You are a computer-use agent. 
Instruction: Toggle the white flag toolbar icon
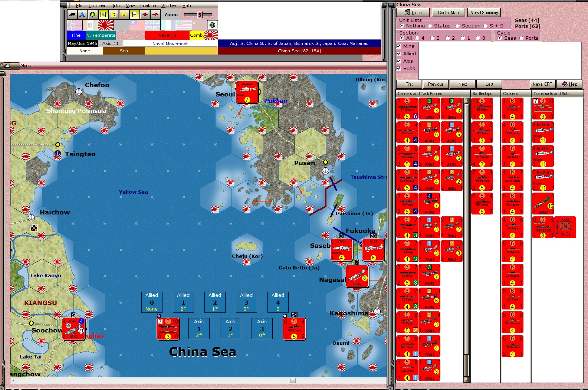click(x=134, y=14)
